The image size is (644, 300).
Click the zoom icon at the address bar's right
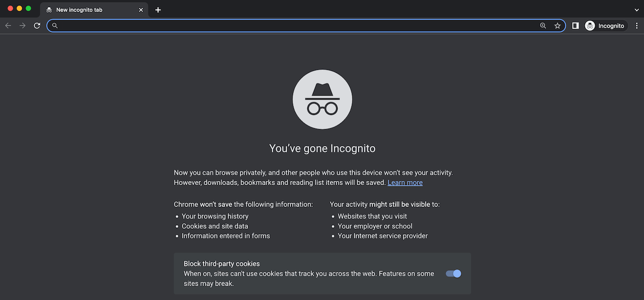(x=543, y=25)
